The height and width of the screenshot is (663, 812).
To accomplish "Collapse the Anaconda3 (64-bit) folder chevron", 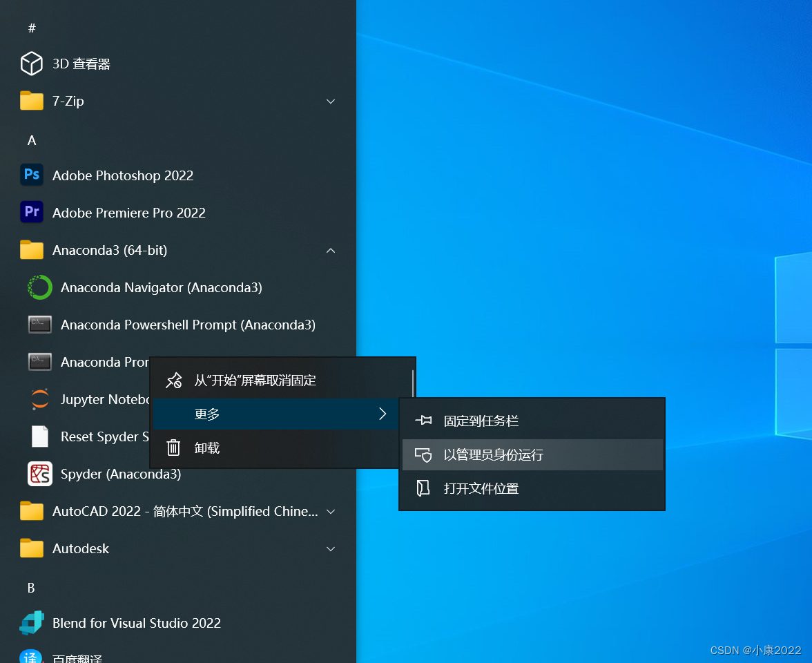I will pyautogui.click(x=331, y=250).
